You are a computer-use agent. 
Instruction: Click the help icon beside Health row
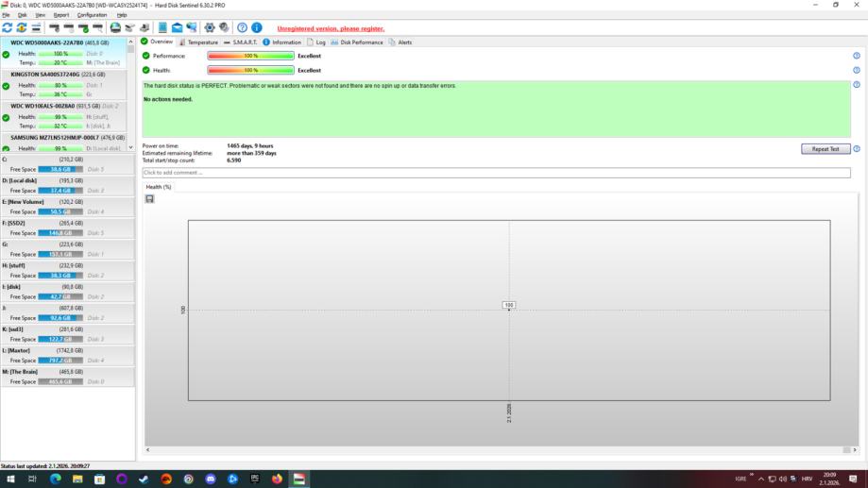(857, 70)
